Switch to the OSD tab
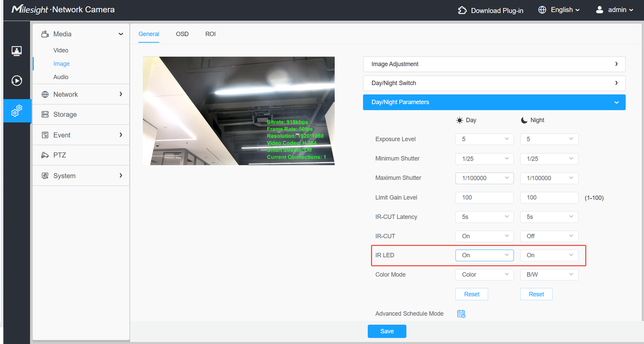Viewport: 644px width, 344px height. click(x=182, y=34)
